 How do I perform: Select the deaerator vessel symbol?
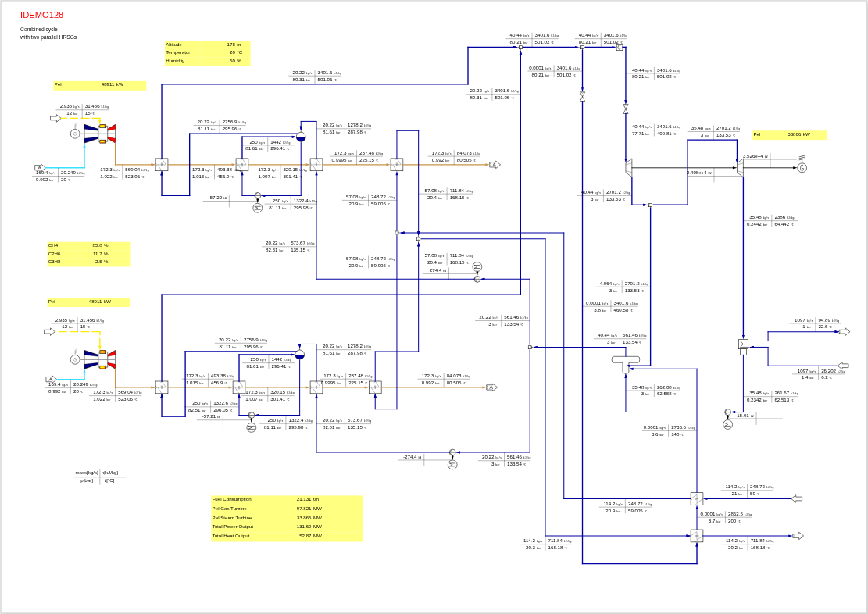625,360
